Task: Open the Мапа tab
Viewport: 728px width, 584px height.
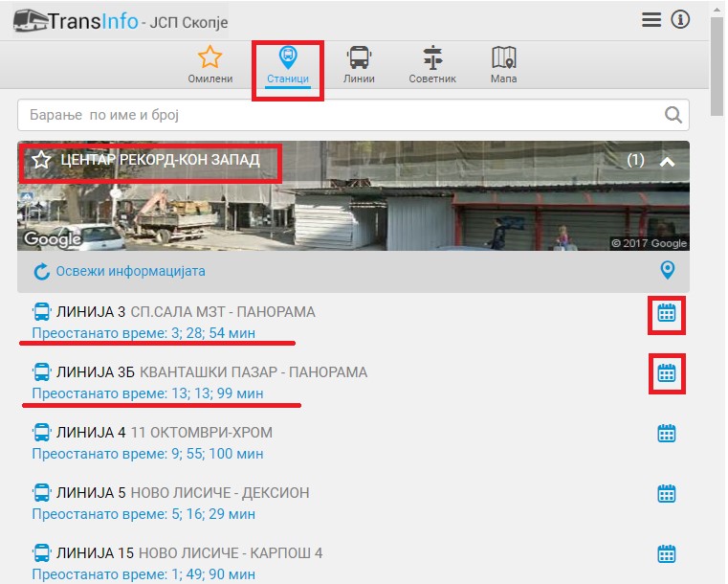Action: point(504,65)
